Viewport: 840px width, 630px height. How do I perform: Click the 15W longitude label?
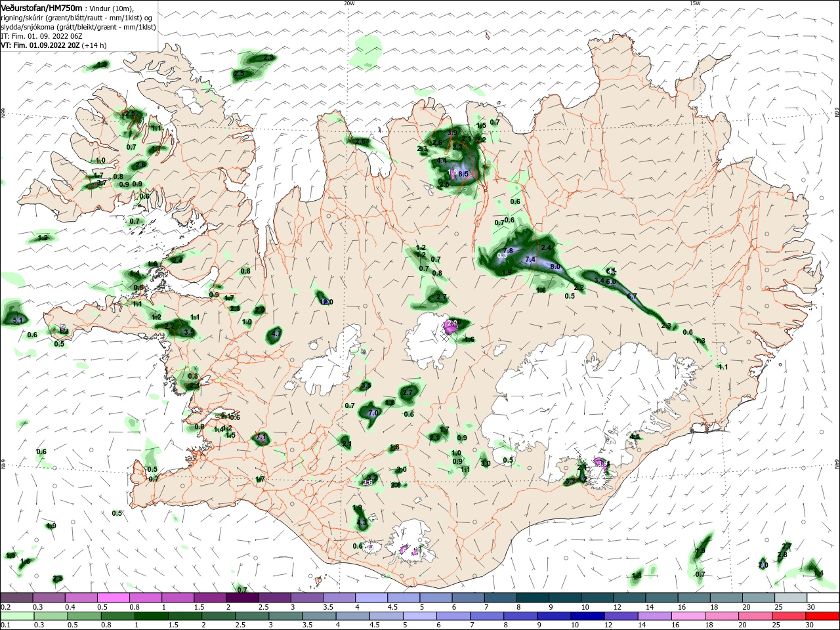[x=695, y=3]
